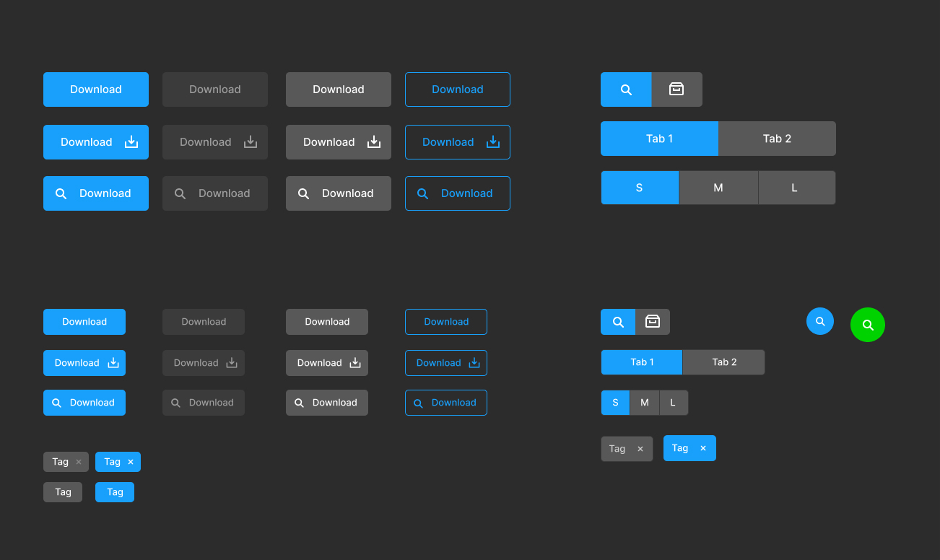Click large dimmed Download button without icon
Viewport: 940px width, 560px height.
coord(215,89)
